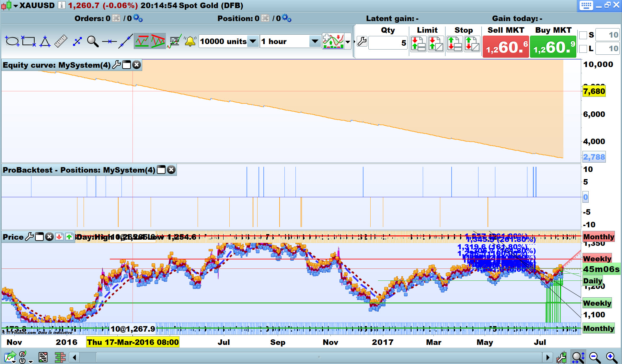Enable the S checkbox
Image resolution: width=622 pixels, height=364 pixels.
click(x=583, y=35)
